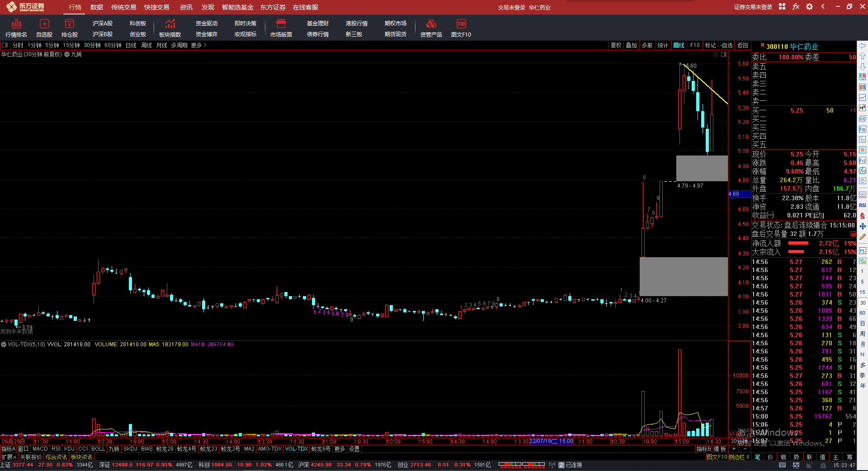Image resolution: width=868 pixels, height=471 pixels.
Task: Open settings gear in the title bar
Action: coord(809,6)
